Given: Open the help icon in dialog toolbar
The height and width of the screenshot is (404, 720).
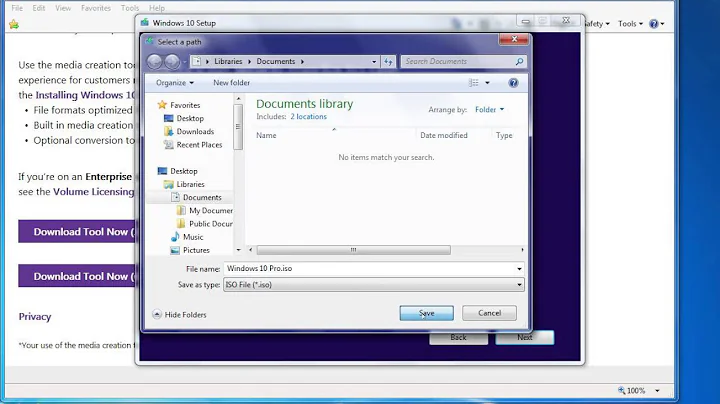Looking at the screenshot, I should click(x=513, y=83).
